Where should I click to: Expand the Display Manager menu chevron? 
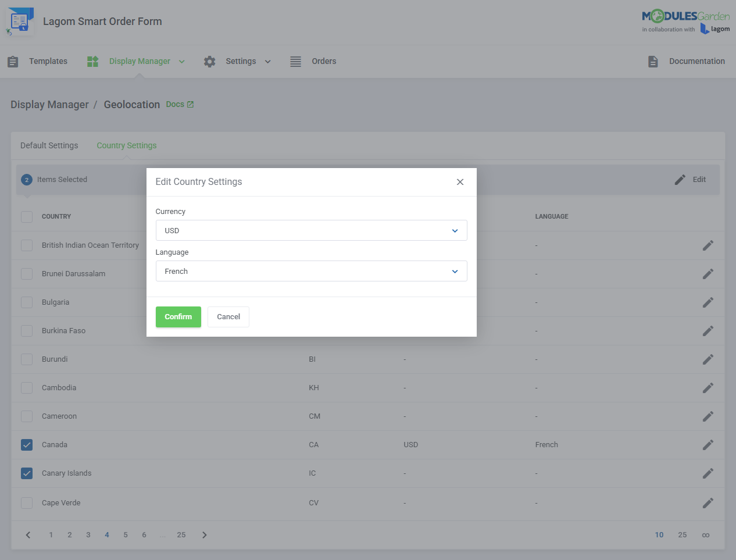click(181, 62)
